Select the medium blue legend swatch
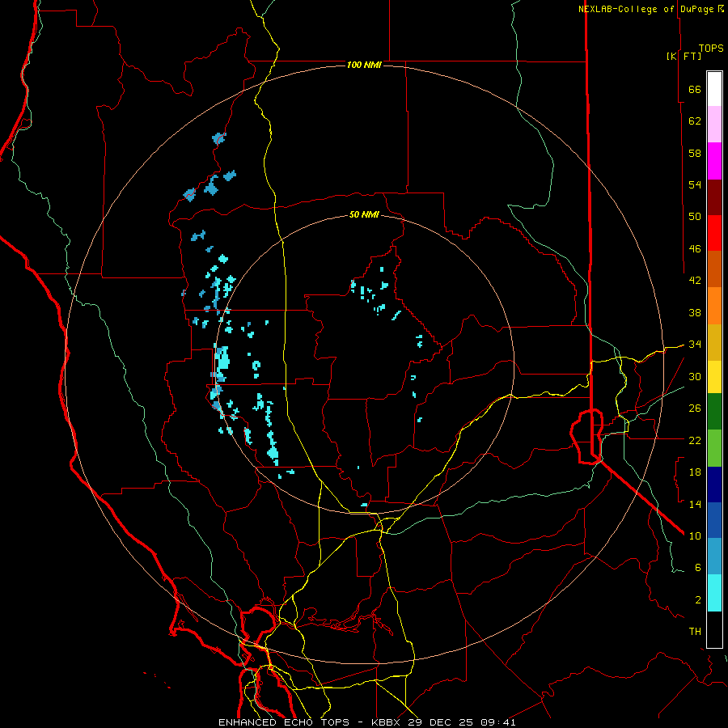 click(714, 520)
